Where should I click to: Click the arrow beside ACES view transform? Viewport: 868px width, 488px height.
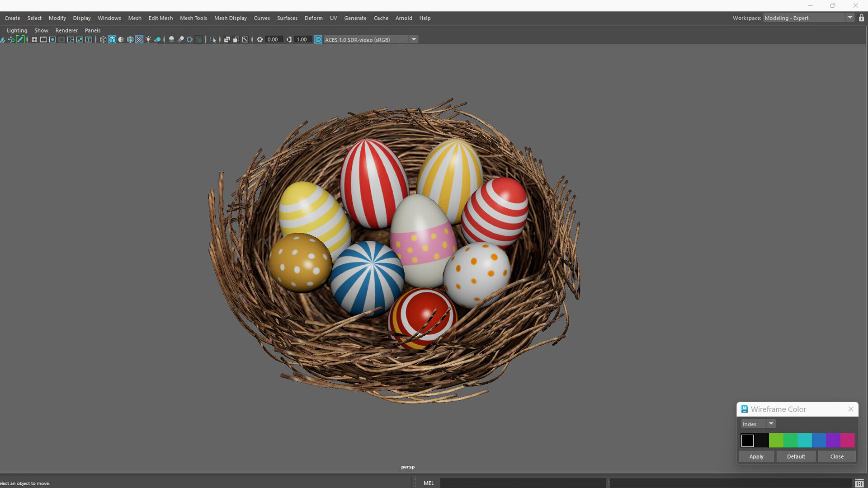click(414, 39)
